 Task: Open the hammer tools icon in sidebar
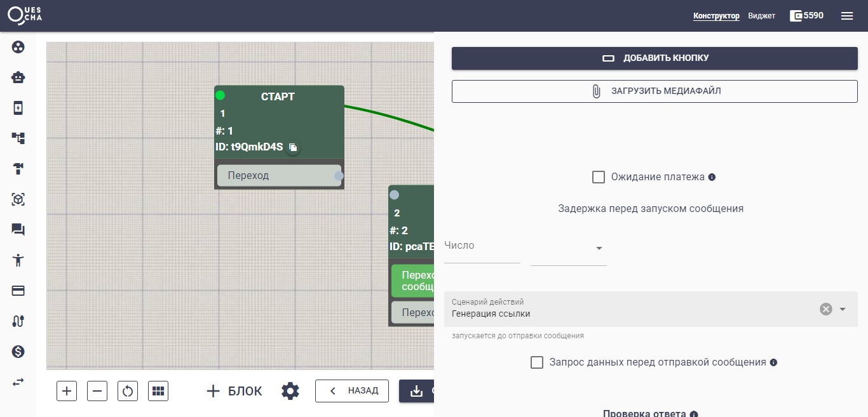18,169
